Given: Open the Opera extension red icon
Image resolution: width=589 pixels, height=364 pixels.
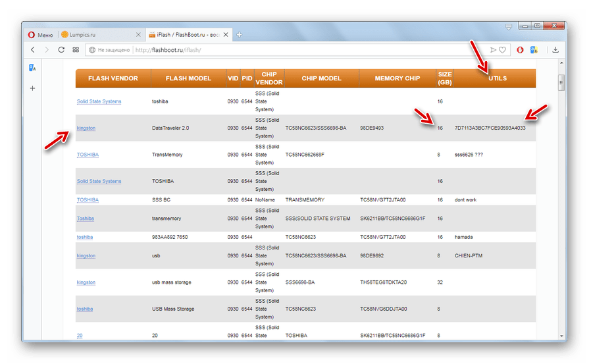Looking at the screenshot, I should (520, 49).
